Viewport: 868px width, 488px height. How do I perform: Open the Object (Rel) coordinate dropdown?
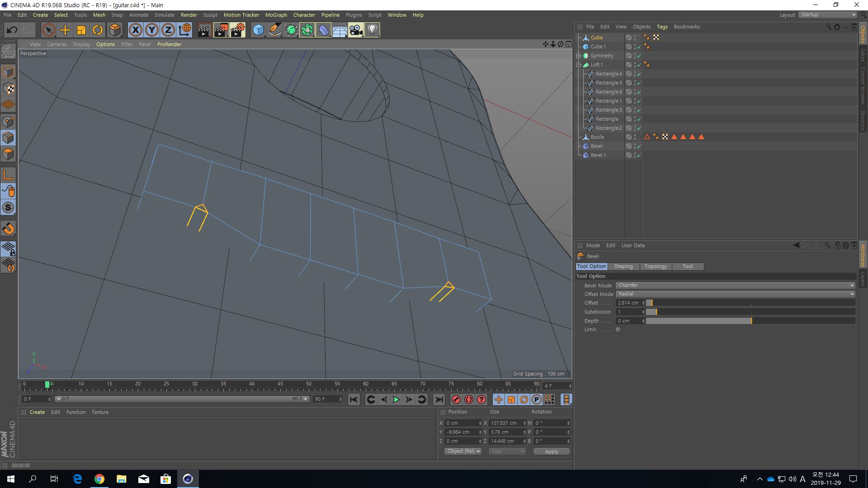pos(463,451)
